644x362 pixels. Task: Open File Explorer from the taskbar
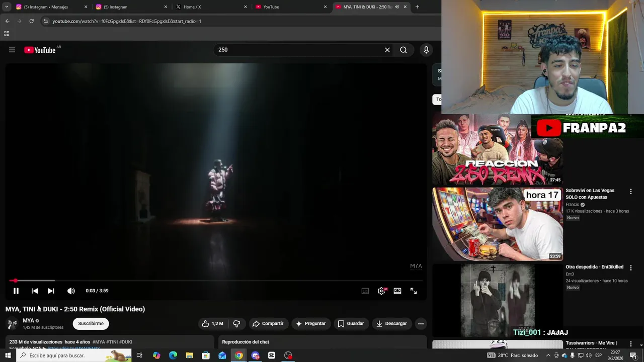pos(189,355)
